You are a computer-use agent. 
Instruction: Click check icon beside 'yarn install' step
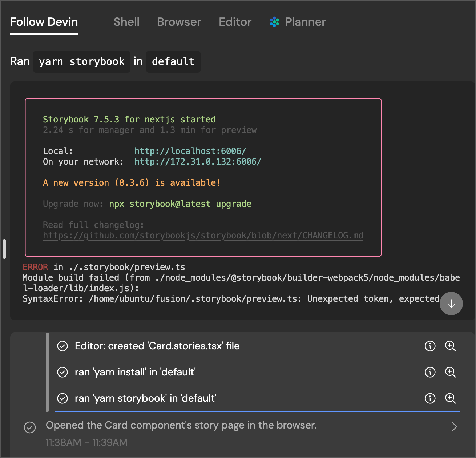[62, 372]
